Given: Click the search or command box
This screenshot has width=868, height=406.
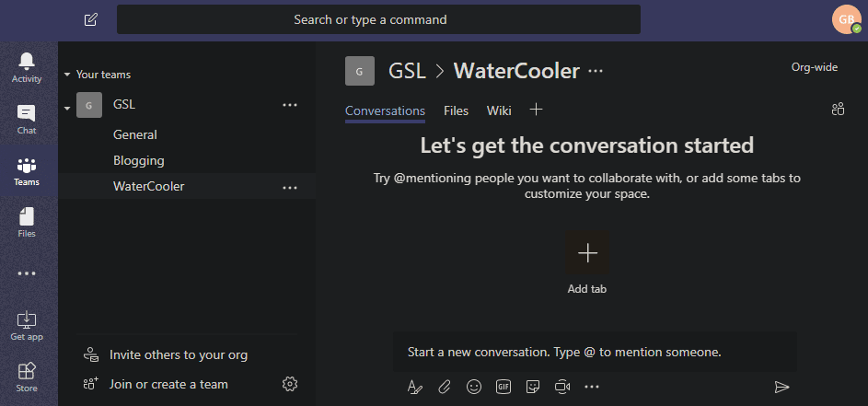Looking at the screenshot, I should click(x=378, y=19).
